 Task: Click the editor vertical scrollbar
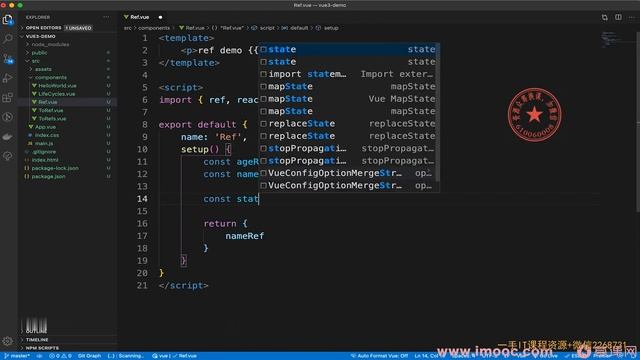coord(638,122)
